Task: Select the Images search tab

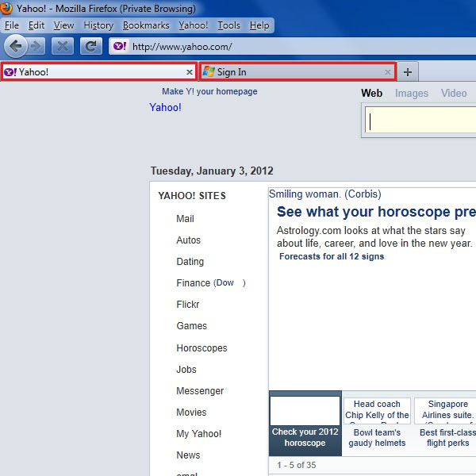Action: (x=411, y=93)
